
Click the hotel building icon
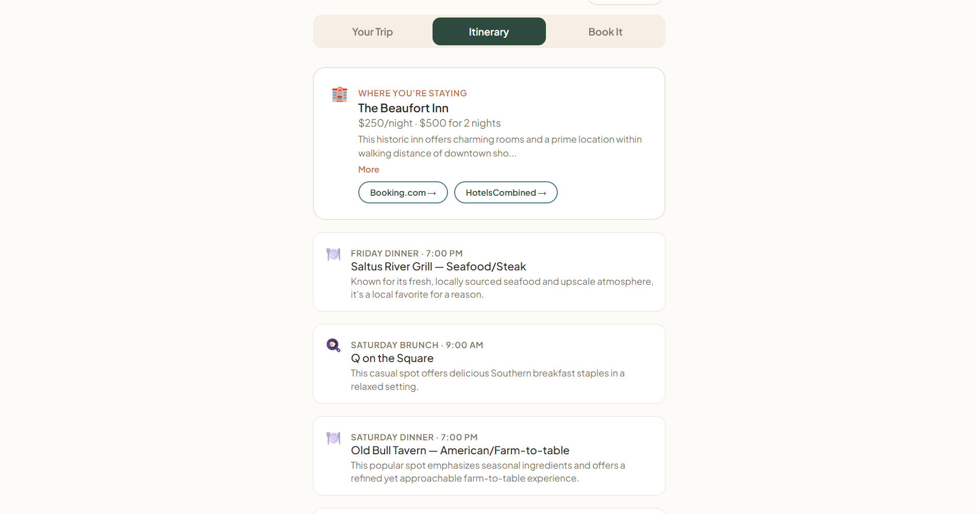(x=339, y=95)
